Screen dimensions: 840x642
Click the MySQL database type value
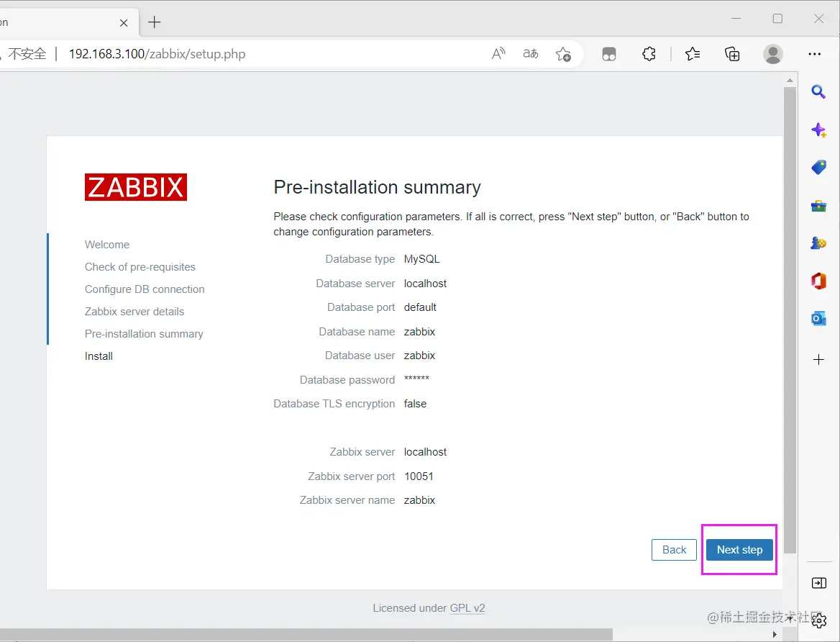click(x=421, y=259)
